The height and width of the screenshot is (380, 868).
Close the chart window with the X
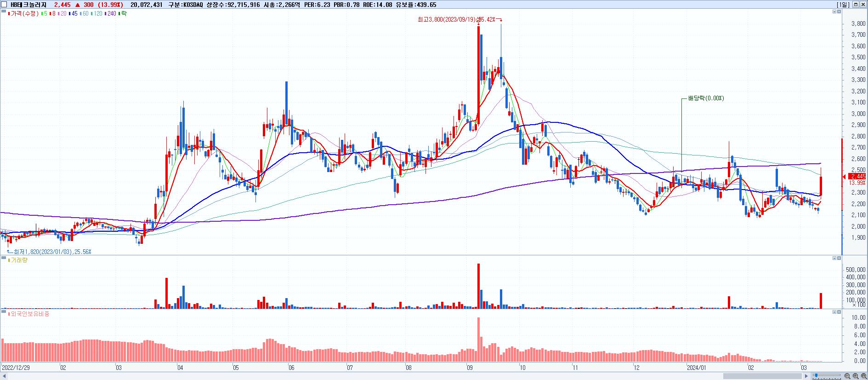pyautogui.click(x=863, y=5)
